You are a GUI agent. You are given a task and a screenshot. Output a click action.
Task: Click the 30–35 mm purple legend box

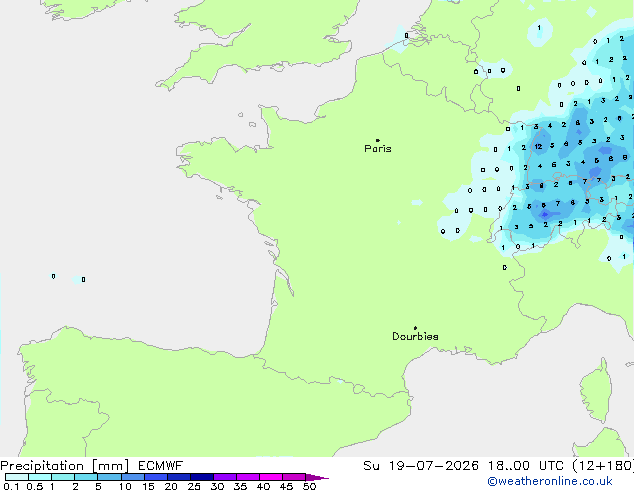click(x=225, y=477)
